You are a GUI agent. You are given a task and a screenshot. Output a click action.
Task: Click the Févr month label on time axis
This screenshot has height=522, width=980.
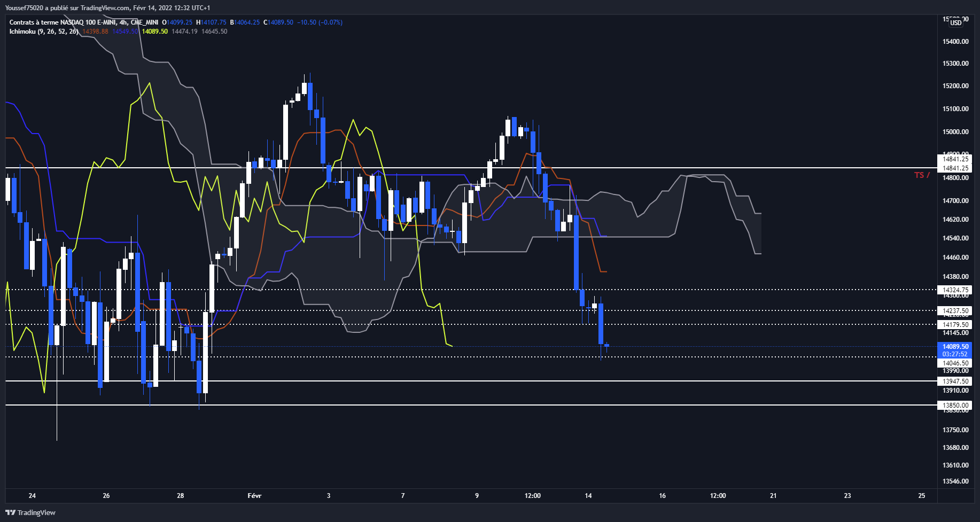254,496
